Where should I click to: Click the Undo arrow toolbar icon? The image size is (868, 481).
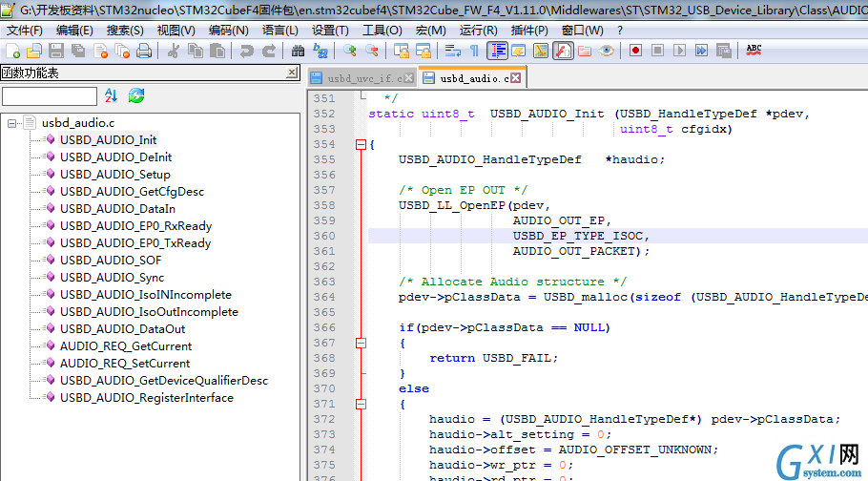246,51
